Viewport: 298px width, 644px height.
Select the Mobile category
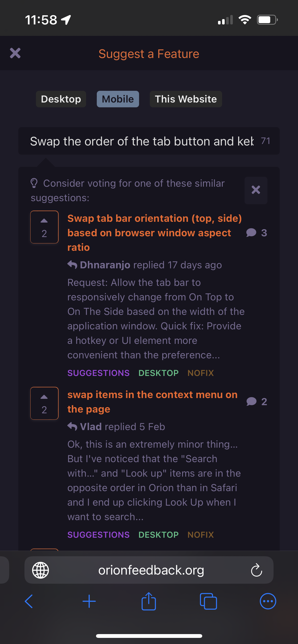click(118, 99)
